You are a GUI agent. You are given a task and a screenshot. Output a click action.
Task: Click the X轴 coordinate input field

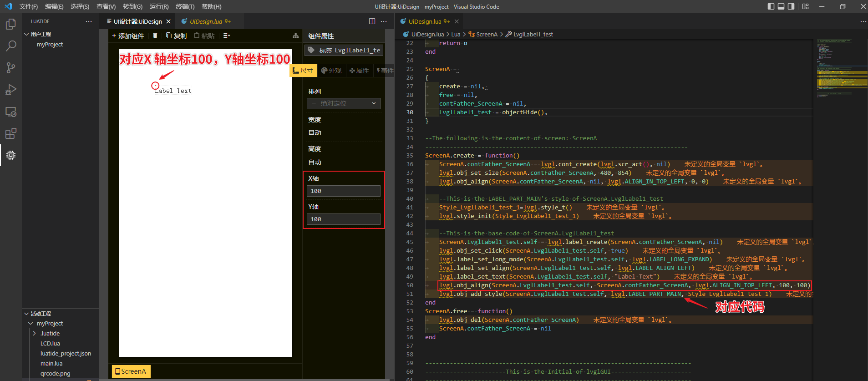point(344,191)
